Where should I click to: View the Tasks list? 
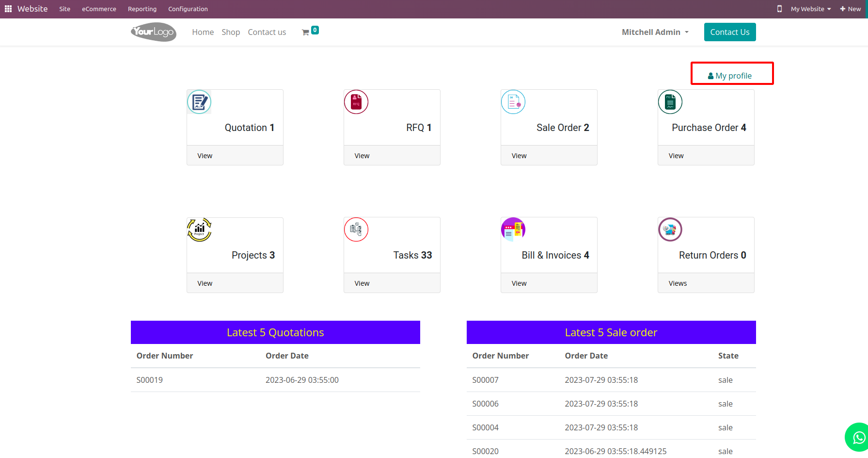362,283
